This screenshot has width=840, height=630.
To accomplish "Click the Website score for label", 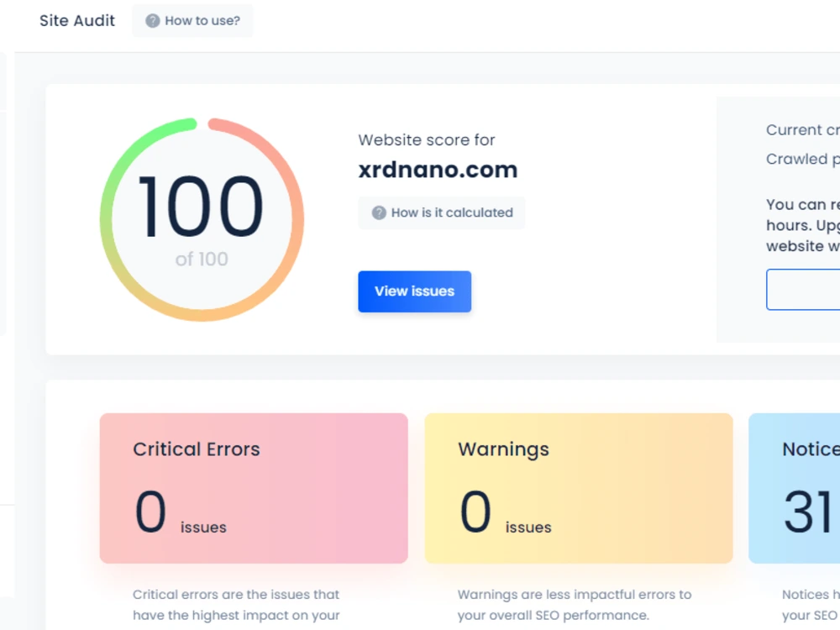I will (x=427, y=139).
